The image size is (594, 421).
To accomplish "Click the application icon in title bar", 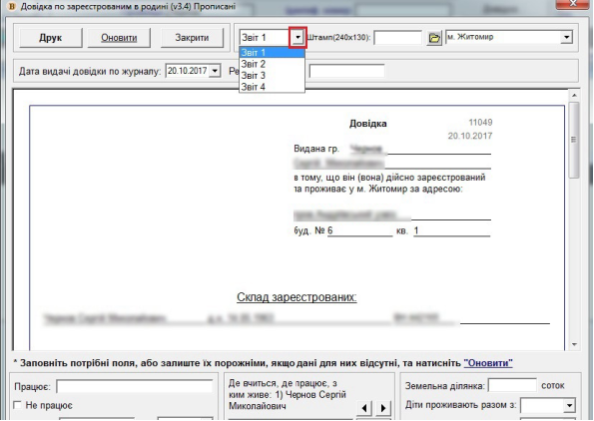I will 12,6.
